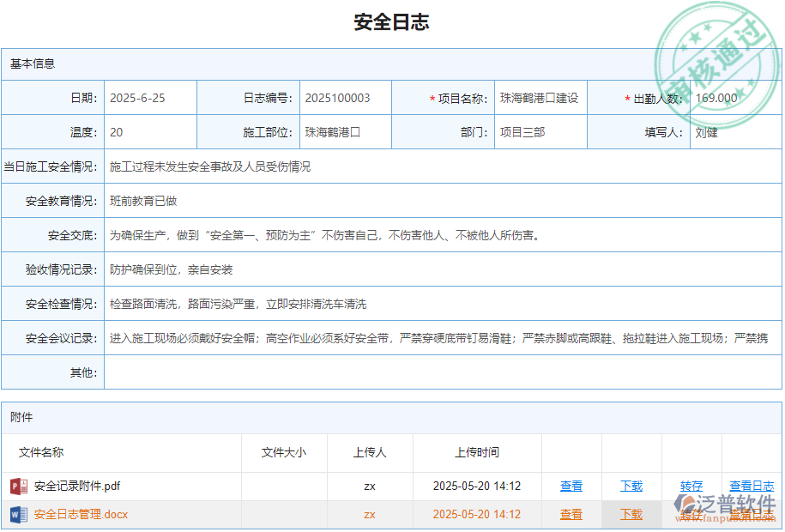Collapse the 附件 panel header
Image resolution: width=785 pixels, height=532 pixels.
point(22,417)
